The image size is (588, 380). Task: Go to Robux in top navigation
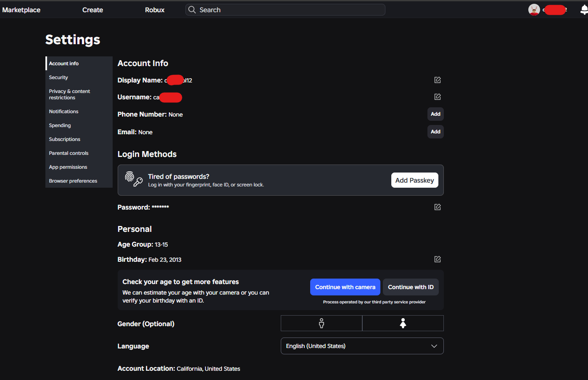tap(155, 10)
